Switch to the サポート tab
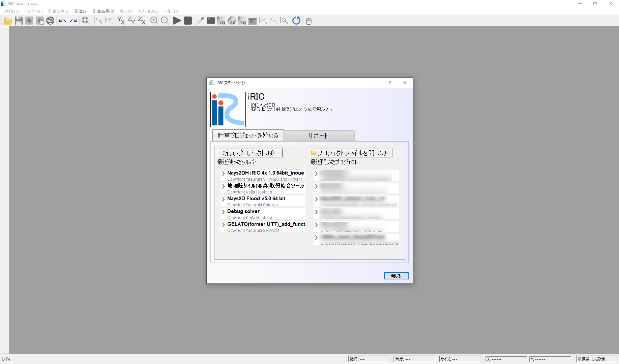This screenshot has height=364, width=619. 319,135
